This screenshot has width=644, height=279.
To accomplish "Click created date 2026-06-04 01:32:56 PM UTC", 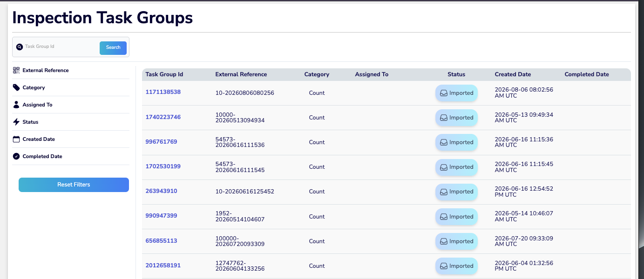I will pos(524,266).
